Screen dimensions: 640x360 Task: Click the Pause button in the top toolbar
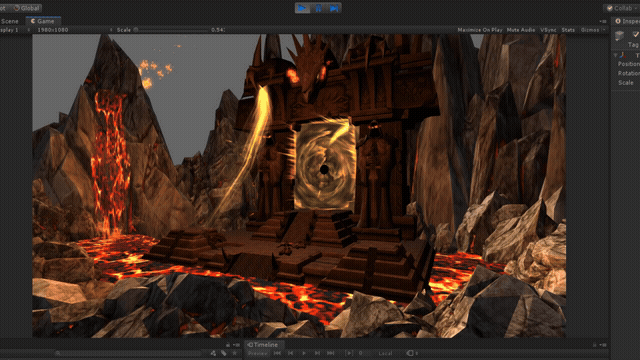[x=318, y=8]
